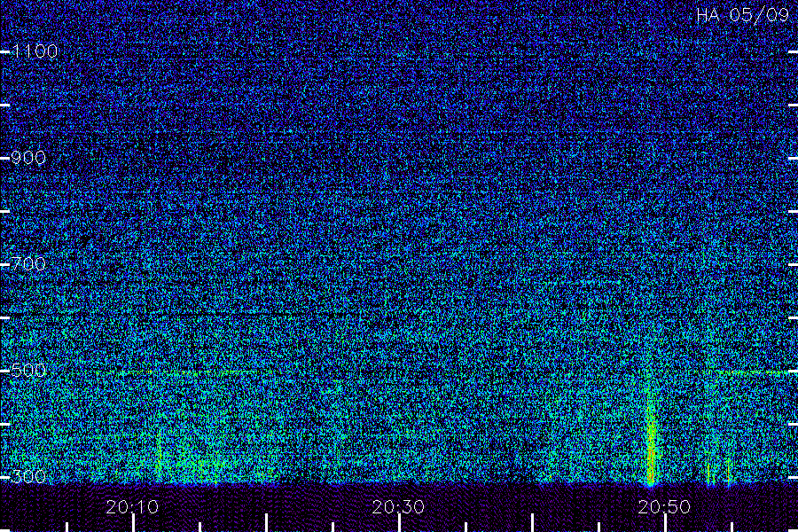Image resolution: width=798 pixels, height=532 pixels.
Task: Click the 20:10 time axis label
Action: point(132,506)
